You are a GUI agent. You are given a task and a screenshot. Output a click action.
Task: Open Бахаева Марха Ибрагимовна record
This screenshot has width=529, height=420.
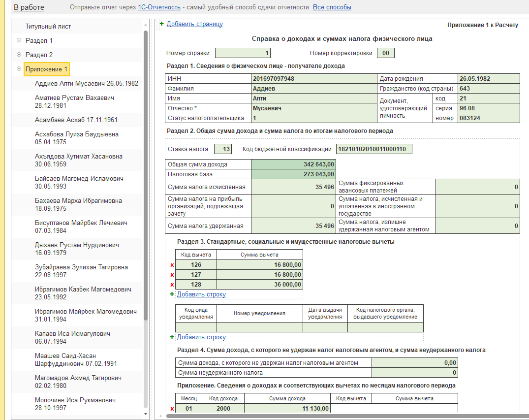78,205
